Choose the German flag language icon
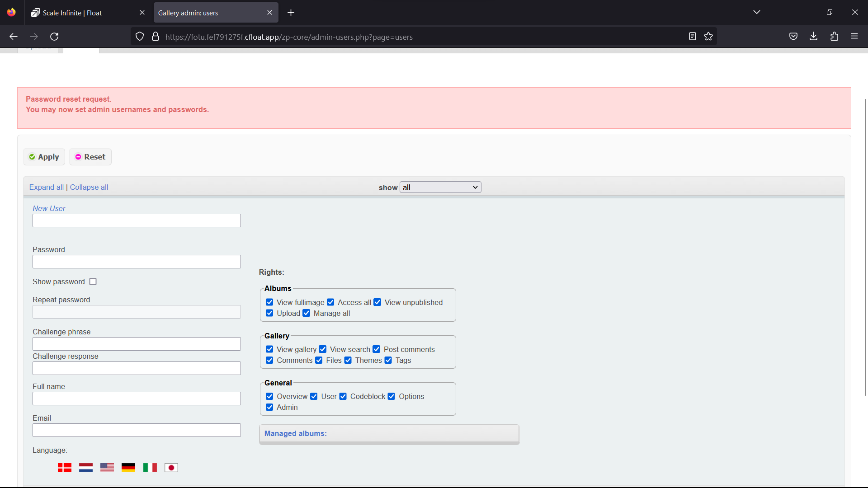The width and height of the screenshot is (868, 488). (x=128, y=468)
